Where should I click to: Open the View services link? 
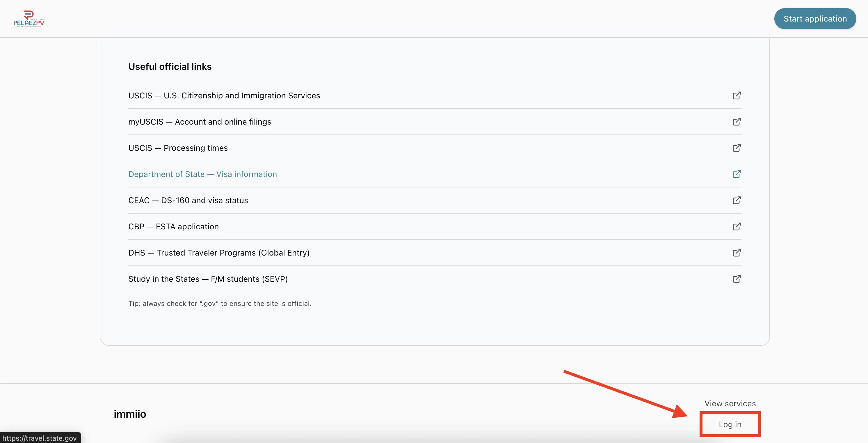pyautogui.click(x=730, y=403)
